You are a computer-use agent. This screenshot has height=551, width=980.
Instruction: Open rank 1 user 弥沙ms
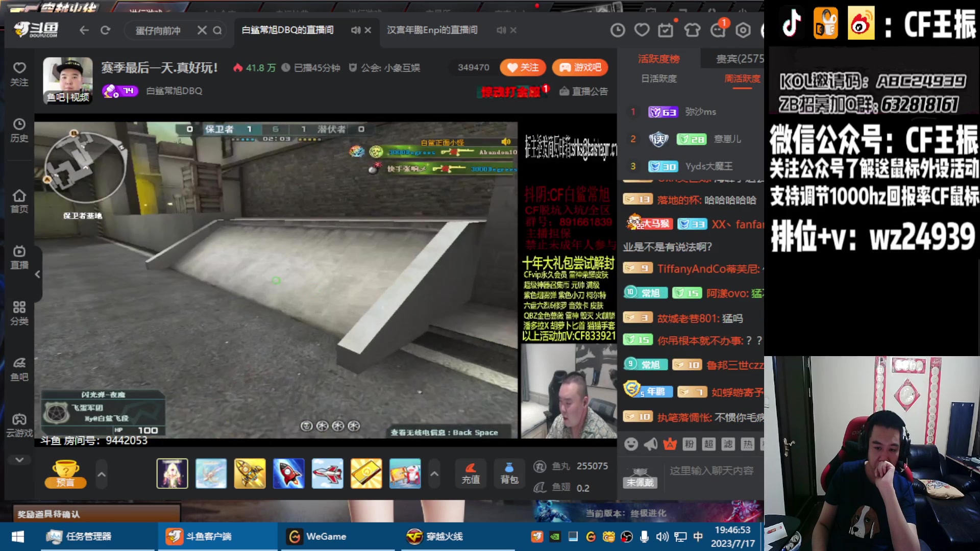(x=700, y=112)
